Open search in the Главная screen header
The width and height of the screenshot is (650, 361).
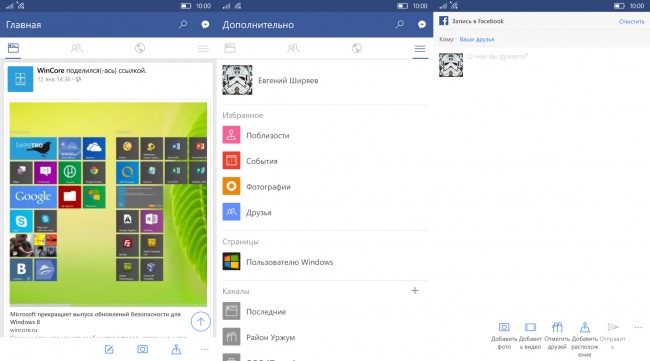pyautogui.click(x=183, y=24)
